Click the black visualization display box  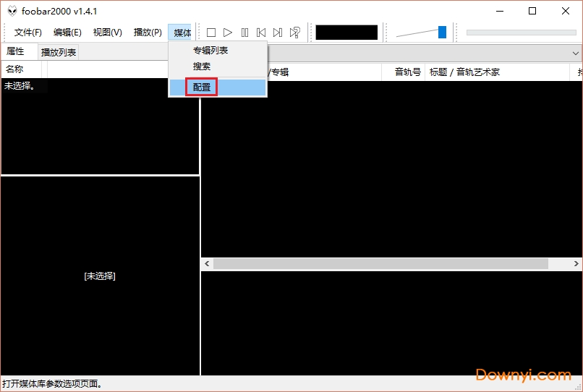click(346, 33)
